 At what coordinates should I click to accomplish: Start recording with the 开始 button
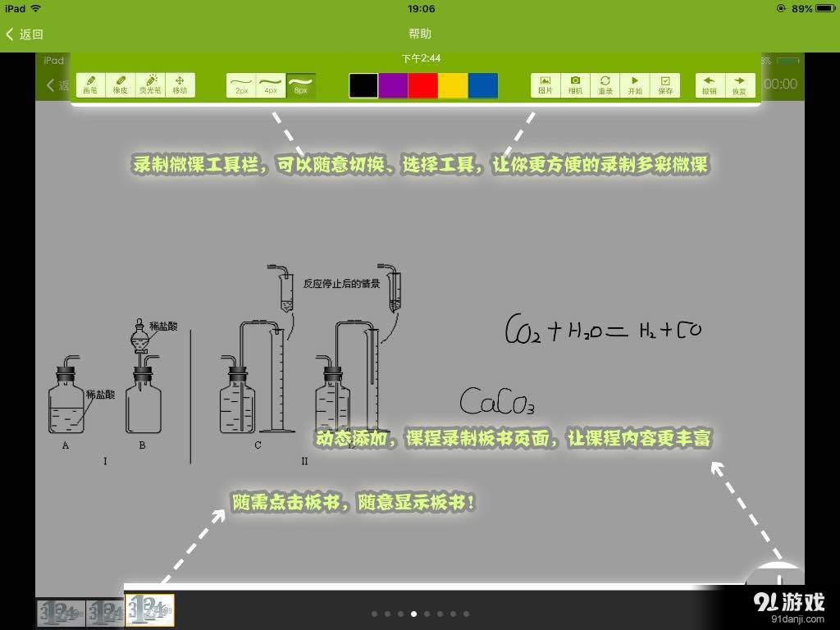click(635, 84)
